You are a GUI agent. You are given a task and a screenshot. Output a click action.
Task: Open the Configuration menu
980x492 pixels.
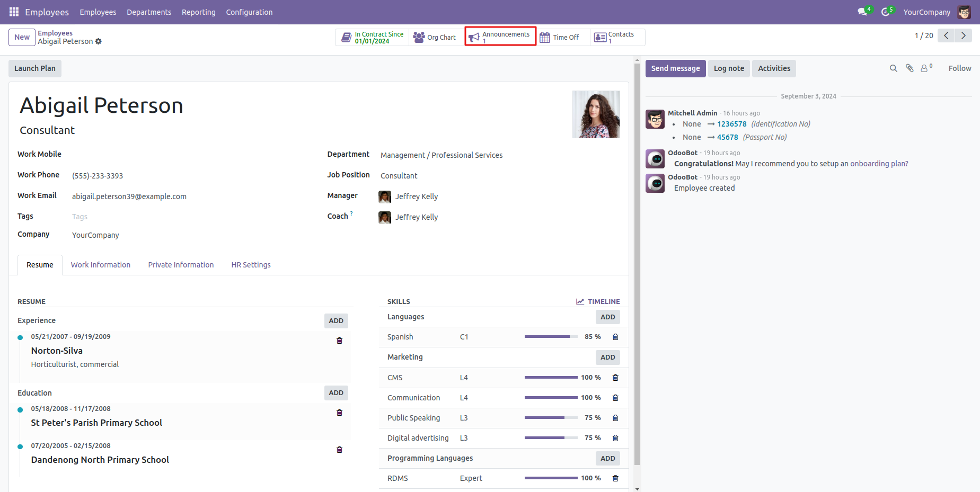tap(249, 12)
